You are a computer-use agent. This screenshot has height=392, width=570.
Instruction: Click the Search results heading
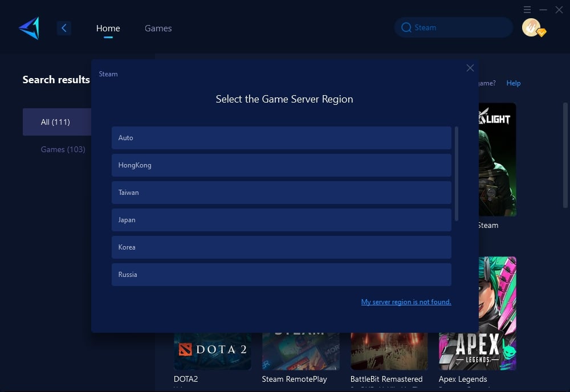click(x=56, y=80)
